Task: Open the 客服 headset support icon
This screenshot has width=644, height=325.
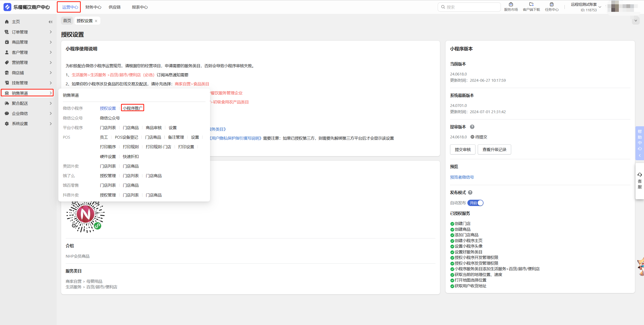Action: (x=639, y=175)
